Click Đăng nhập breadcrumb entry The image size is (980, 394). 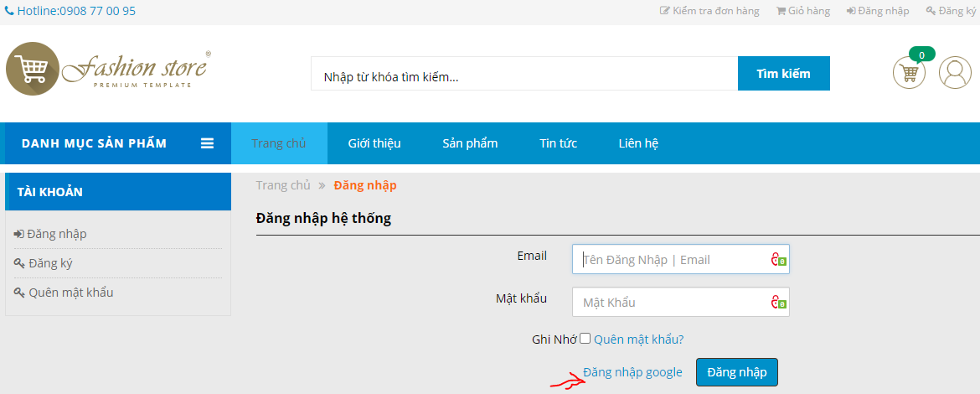point(365,185)
